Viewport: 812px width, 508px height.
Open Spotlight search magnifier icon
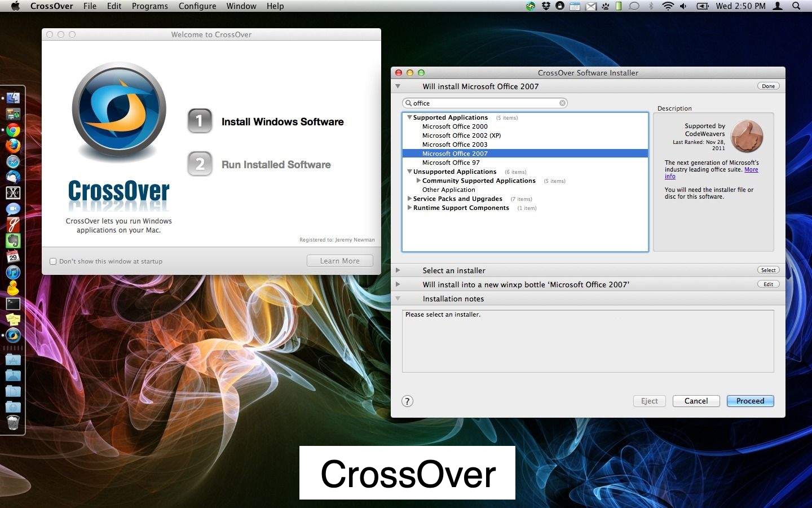coord(796,6)
